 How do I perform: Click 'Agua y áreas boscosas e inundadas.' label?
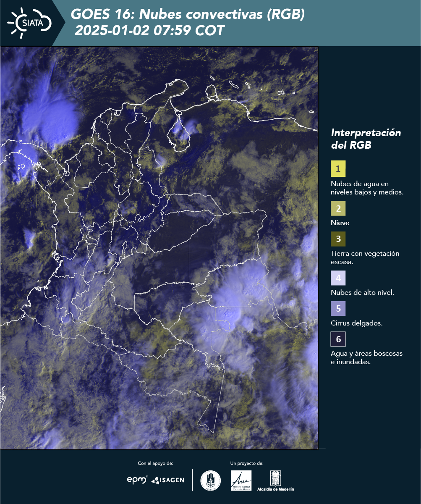[x=367, y=358]
